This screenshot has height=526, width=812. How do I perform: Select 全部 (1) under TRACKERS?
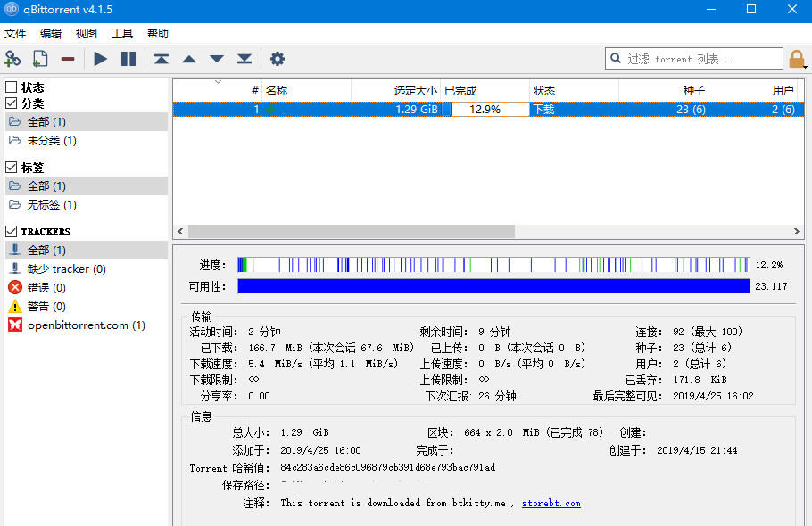point(87,250)
